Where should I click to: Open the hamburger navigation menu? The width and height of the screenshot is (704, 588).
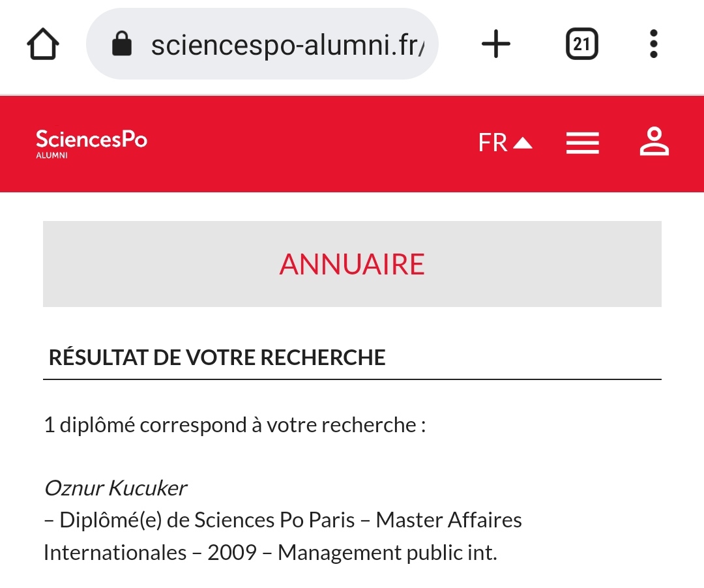coord(582,143)
